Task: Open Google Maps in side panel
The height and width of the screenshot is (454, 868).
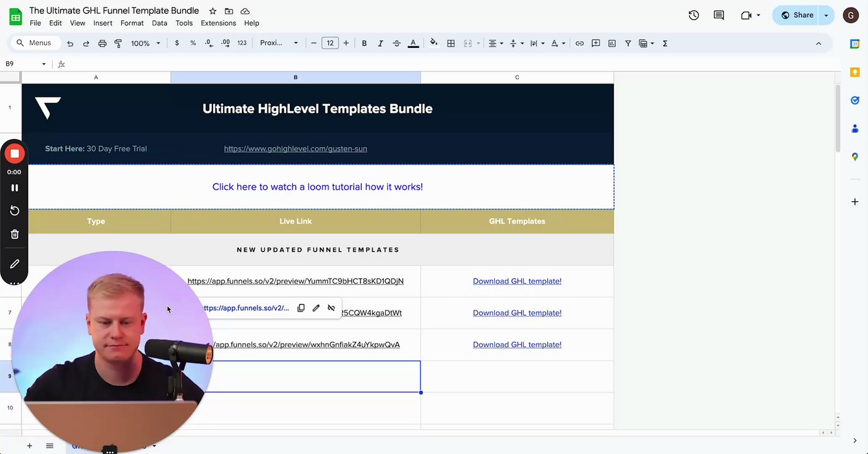Action: click(855, 156)
